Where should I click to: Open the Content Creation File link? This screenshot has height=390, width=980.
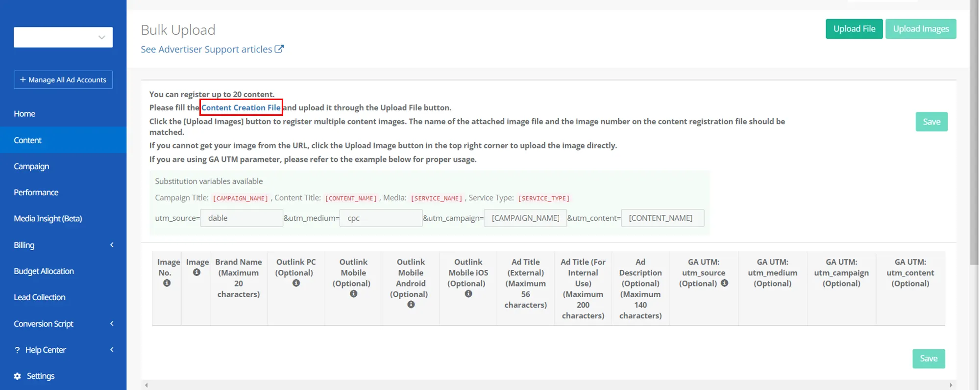click(x=241, y=107)
